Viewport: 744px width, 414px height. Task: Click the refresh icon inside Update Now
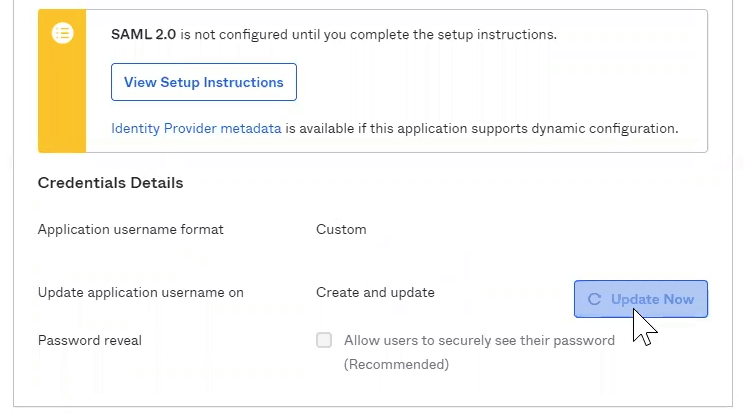coord(594,299)
